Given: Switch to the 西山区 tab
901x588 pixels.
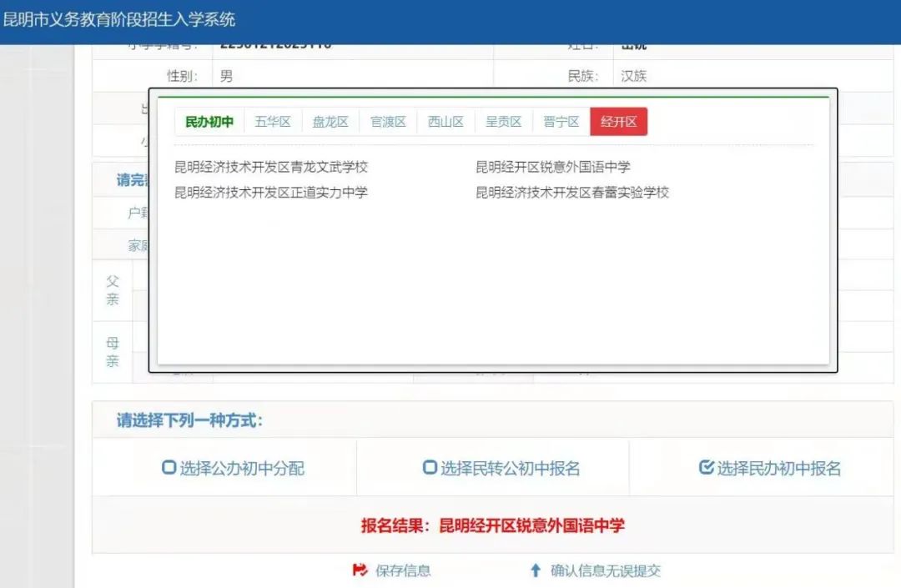Looking at the screenshot, I should click(x=445, y=122).
